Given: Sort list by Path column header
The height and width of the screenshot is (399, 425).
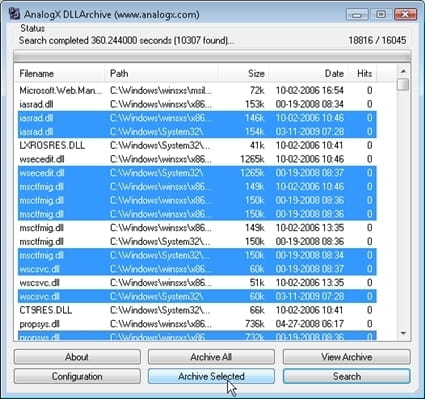Looking at the screenshot, I should pyautogui.click(x=162, y=73).
